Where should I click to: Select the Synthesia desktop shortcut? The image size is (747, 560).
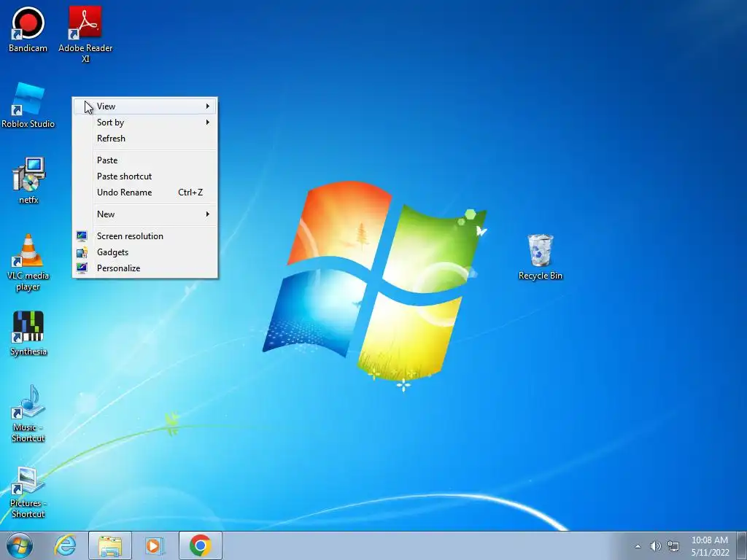point(28,333)
